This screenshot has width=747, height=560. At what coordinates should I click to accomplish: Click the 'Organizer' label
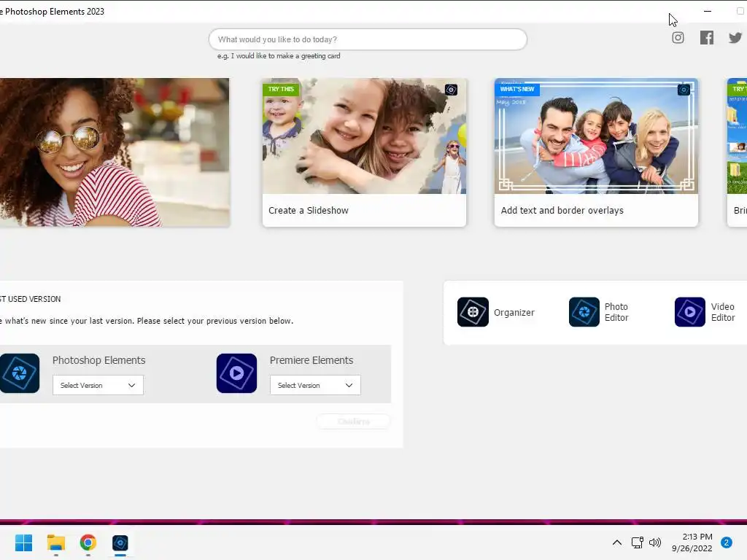pos(514,312)
